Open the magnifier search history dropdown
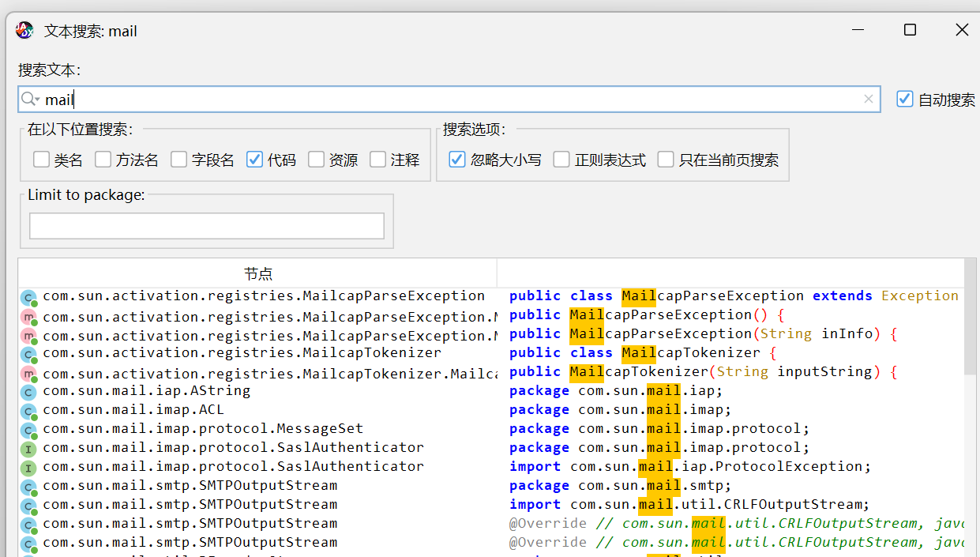This screenshot has height=557, width=980. coord(31,99)
